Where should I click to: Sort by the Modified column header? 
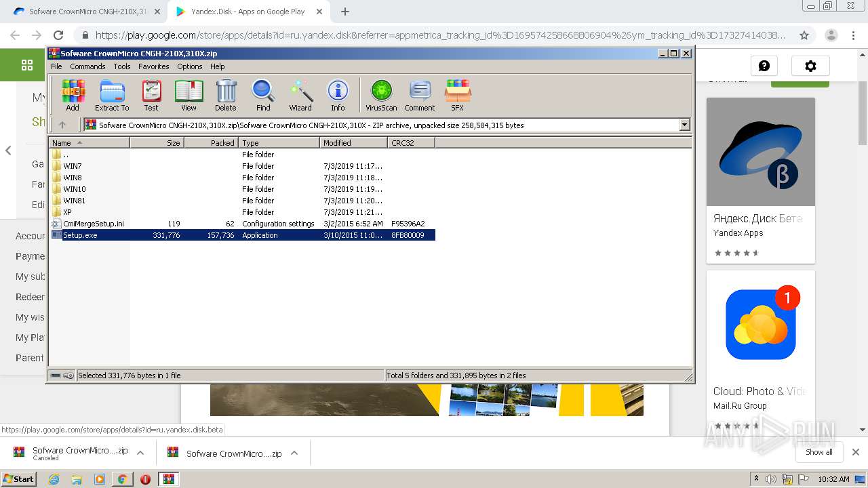353,142
